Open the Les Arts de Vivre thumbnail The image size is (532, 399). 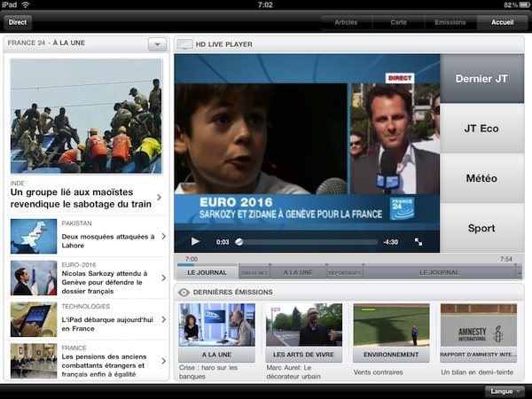(x=304, y=325)
